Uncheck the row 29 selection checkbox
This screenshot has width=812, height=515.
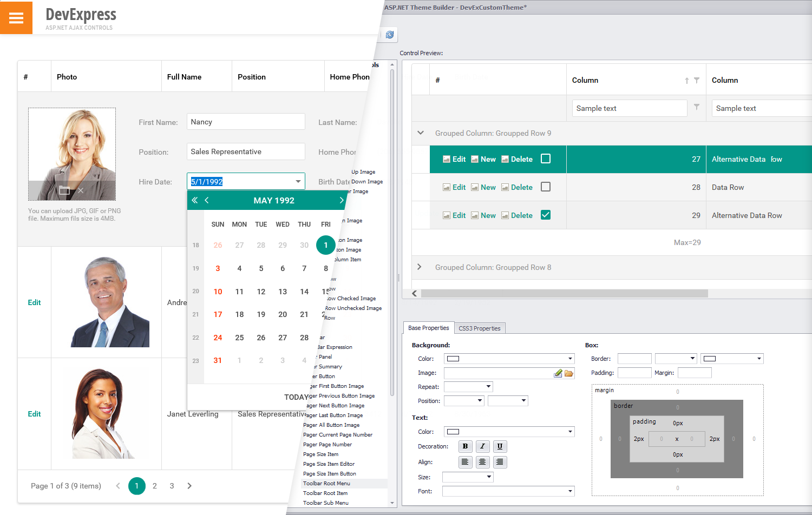(x=546, y=215)
